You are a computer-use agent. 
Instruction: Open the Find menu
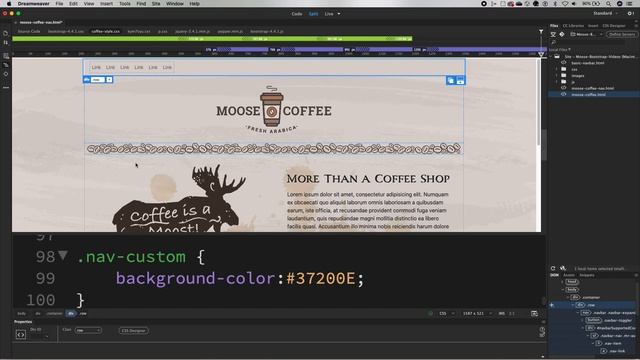pos(141,4)
